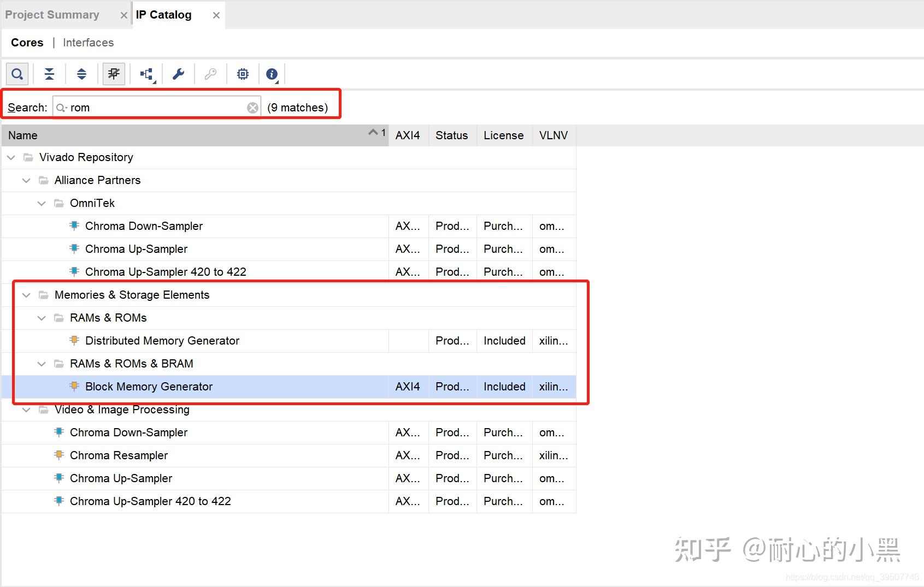This screenshot has height=587, width=924.
Task: Collapse Video & Image Processing folder
Action: (26, 410)
